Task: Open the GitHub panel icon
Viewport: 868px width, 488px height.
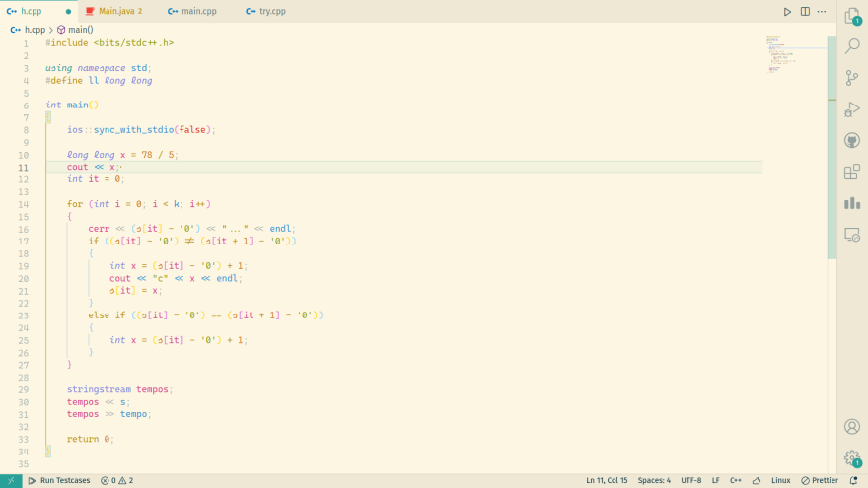Action: (852, 141)
